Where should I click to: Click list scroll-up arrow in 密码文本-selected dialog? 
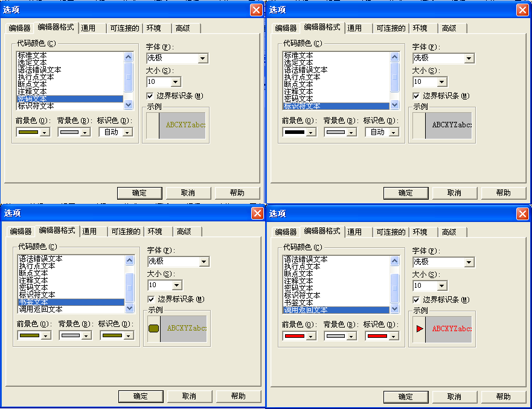[x=128, y=57]
